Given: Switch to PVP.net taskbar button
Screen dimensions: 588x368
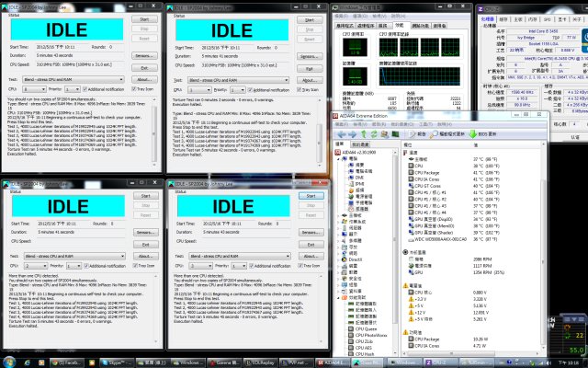Looking at the screenshot, I should point(296,362).
